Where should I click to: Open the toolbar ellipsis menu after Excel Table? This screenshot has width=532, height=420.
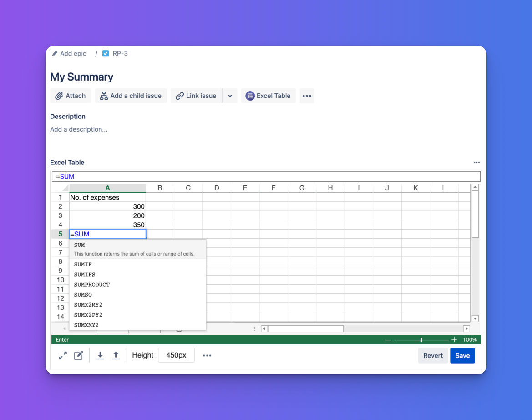click(307, 96)
